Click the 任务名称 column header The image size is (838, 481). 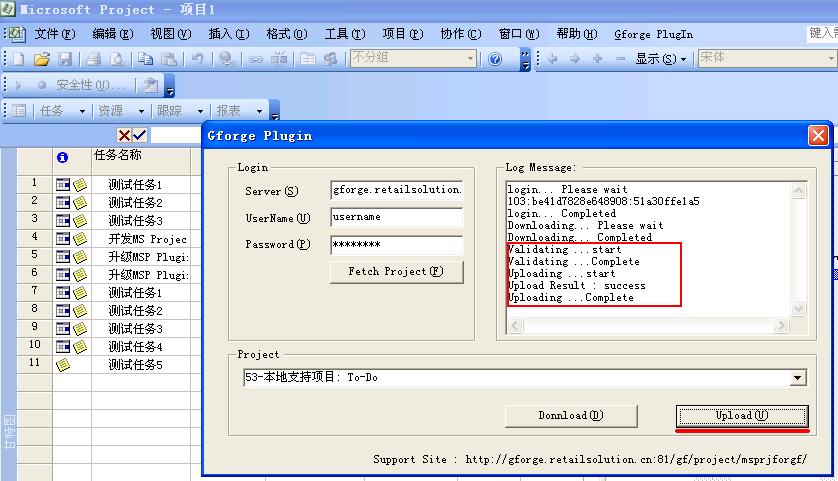click(x=141, y=160)
